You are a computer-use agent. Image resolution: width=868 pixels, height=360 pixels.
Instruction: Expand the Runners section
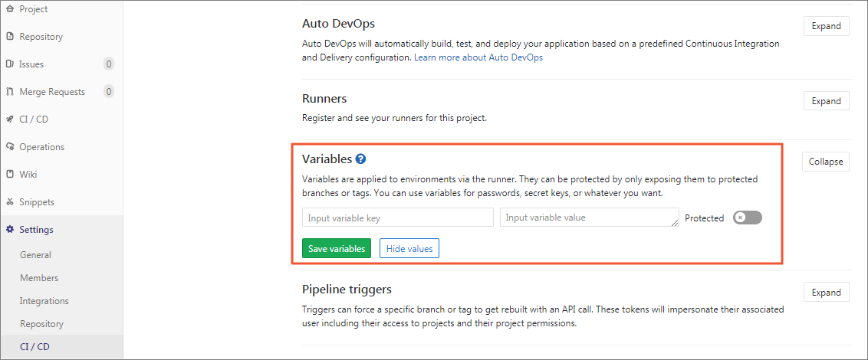point(826,101)
